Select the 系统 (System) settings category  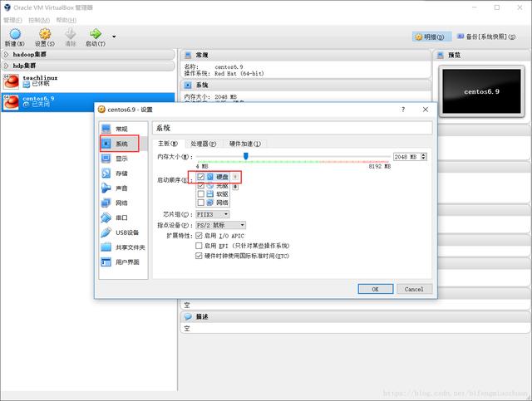pos(124,144)
